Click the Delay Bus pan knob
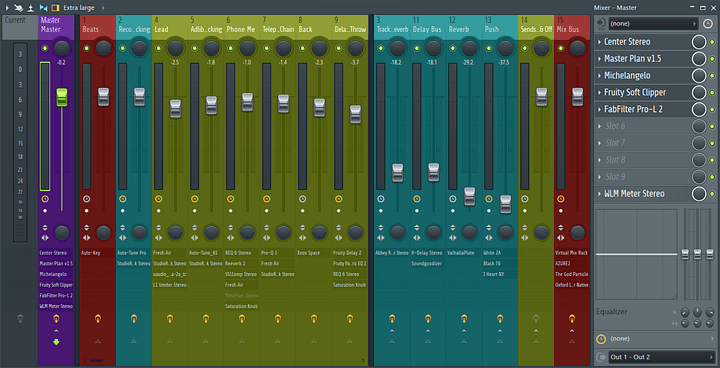This screenshot has width=720, height=368. (433, 48)
